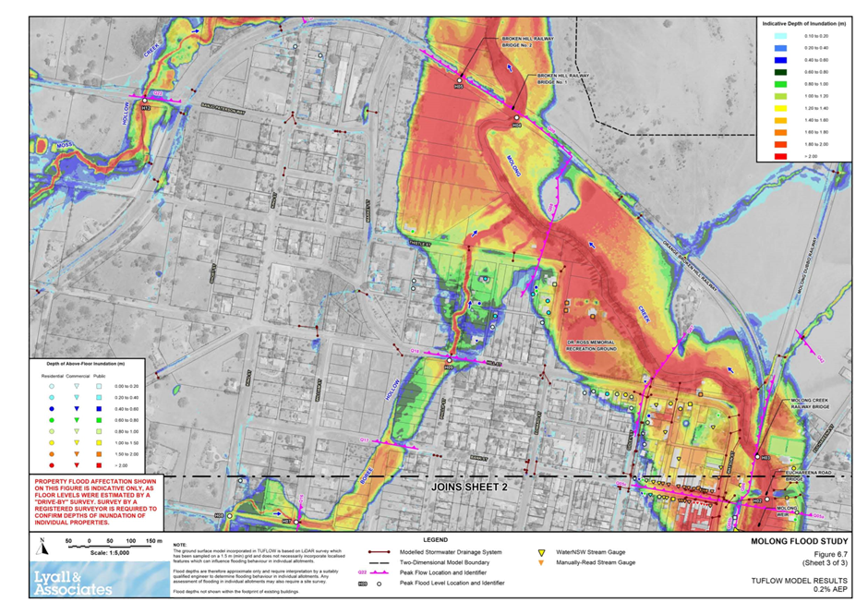Click the Q18 peak flow identifier

pos(415,352)
